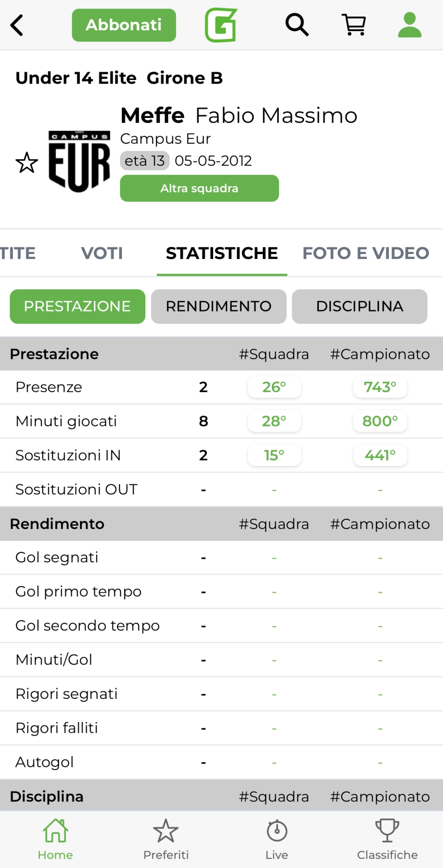Go to Home in bottom bar
This screenshot has height=868, width=443.
55,839
